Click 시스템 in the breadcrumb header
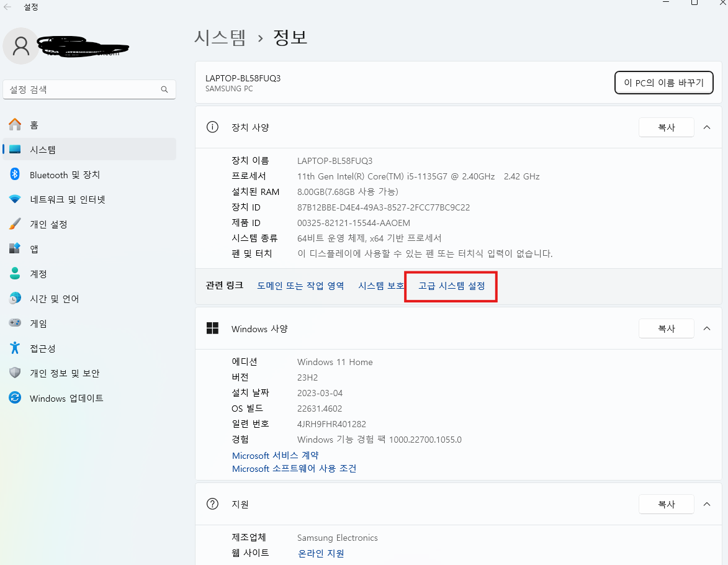This screenshot has height=565, width=728. coord(220,37)
